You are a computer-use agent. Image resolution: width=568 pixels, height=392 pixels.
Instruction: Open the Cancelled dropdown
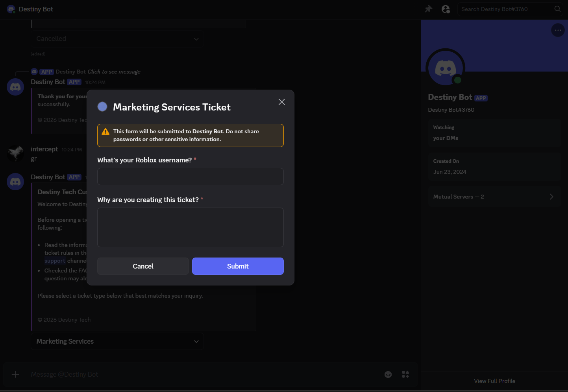click(117, 39)
